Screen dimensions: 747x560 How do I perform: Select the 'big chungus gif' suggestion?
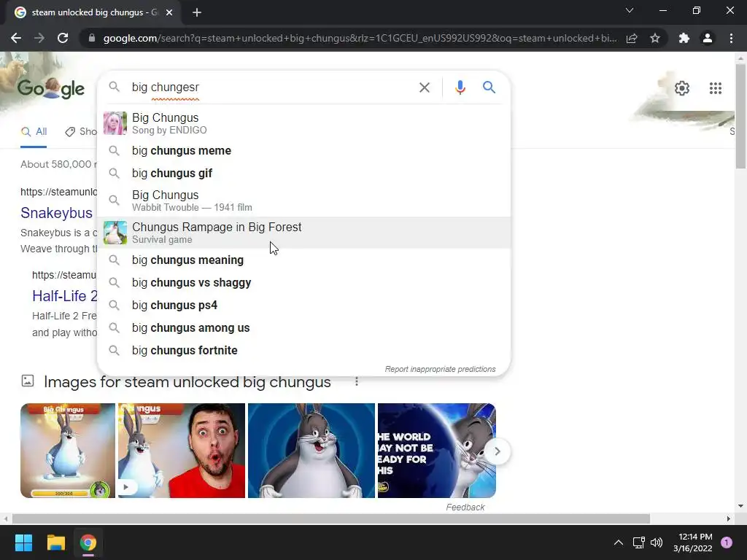click(x=303, y=173)
